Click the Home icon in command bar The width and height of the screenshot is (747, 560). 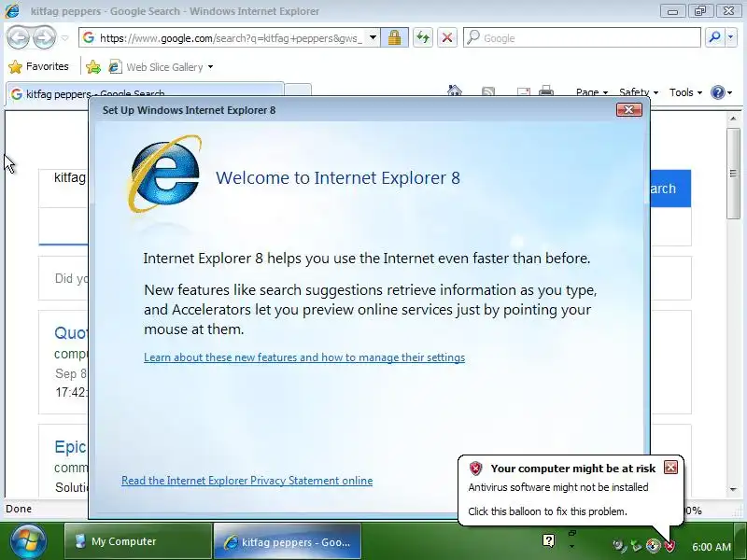(x=455, y=91)
